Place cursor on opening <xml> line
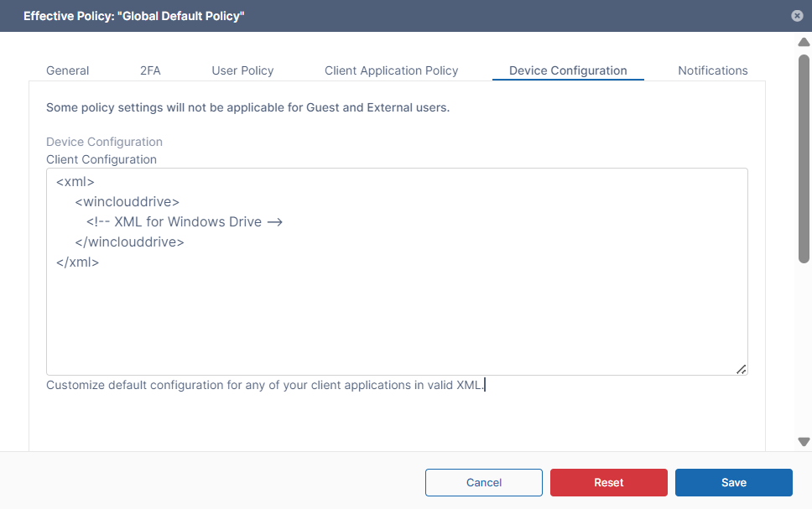 (75, 181)
